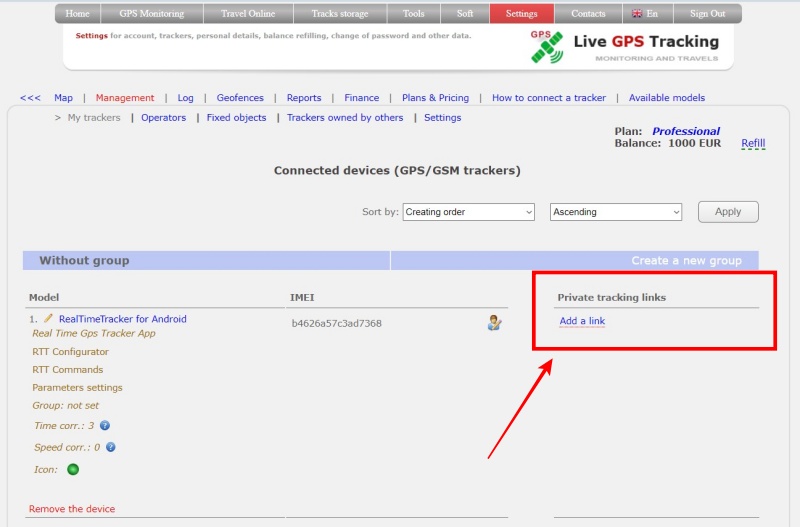Click the UK flag language icon
This screenshot has height=527, width=800.
coord(637,14)
